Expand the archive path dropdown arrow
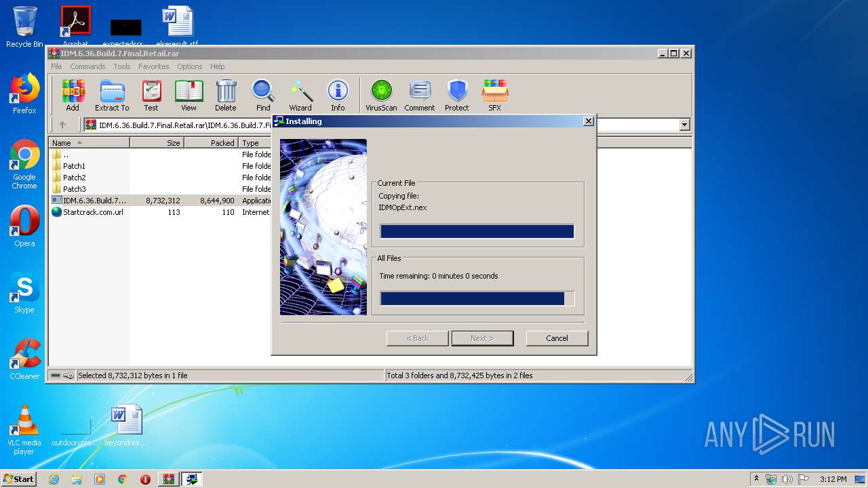 tap(684, 125)
